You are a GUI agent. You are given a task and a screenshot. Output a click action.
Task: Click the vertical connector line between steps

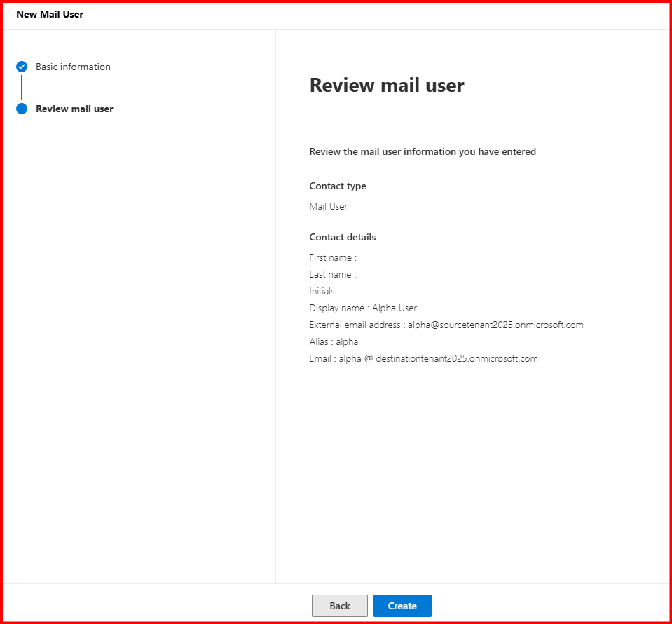point(22,88)
